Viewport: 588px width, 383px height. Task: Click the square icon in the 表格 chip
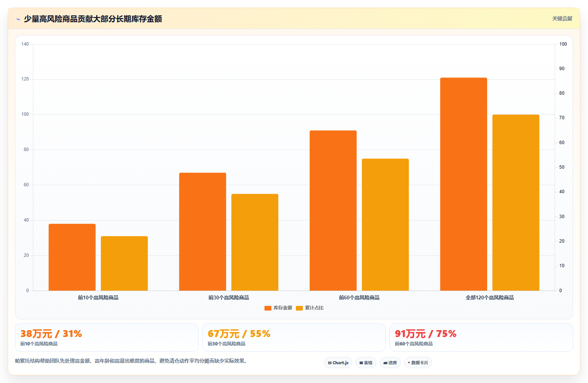pyautogui.click(x=361, y=363)
